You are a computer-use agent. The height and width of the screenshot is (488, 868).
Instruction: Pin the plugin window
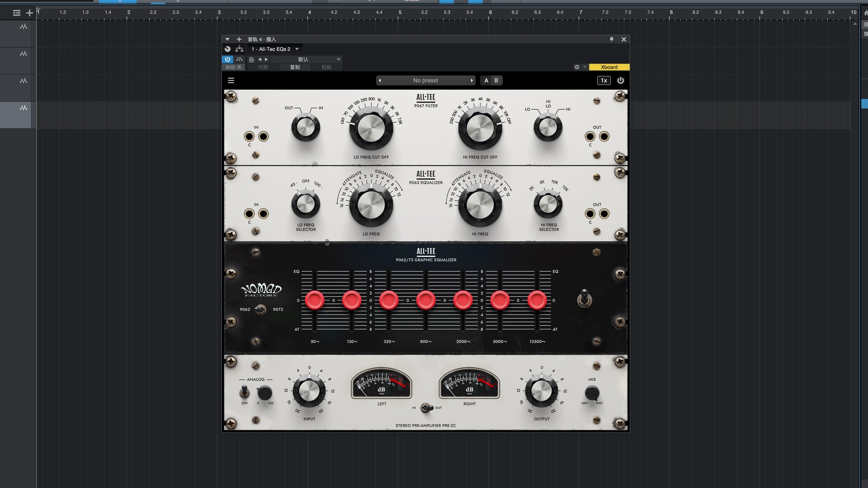pyautogui.click(x=612, y=39)
